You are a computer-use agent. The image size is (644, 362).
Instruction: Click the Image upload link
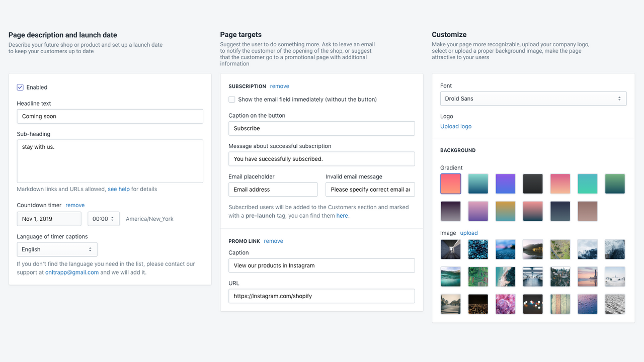469,233
